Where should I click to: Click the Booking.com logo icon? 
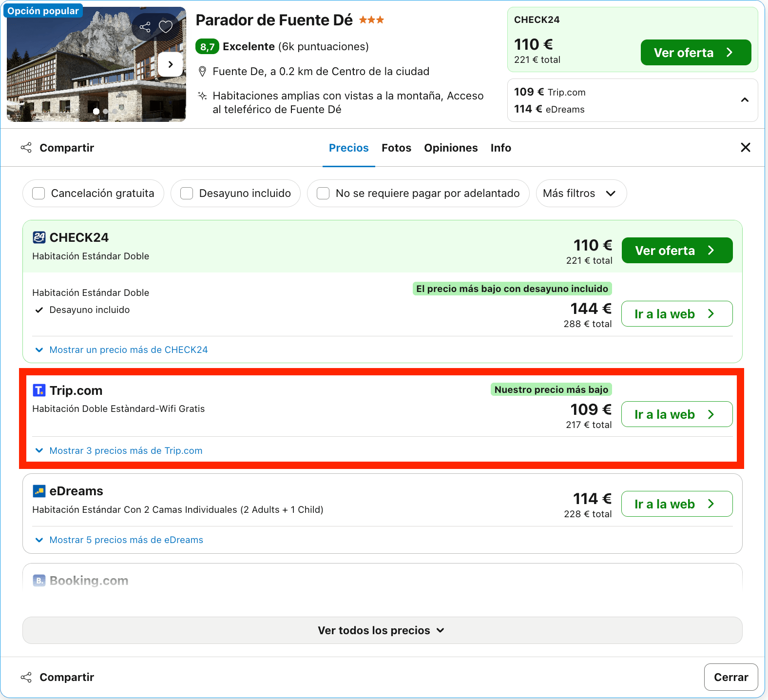coord(39,581)
